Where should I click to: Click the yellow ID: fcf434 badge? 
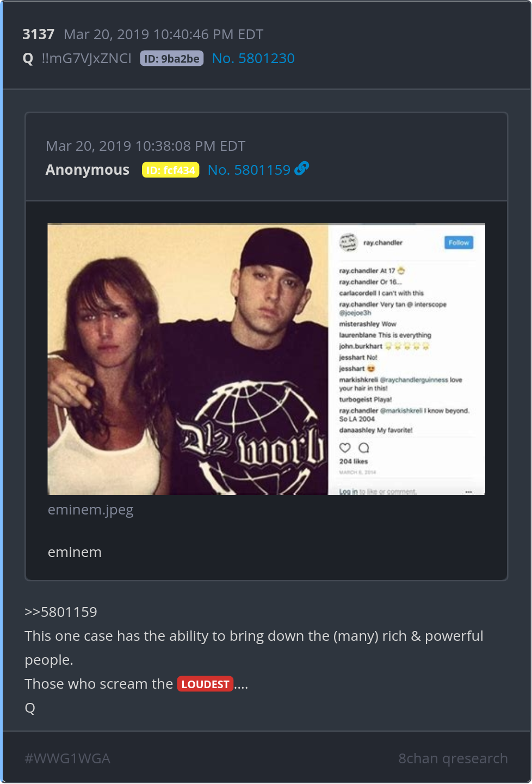[170, 170]
